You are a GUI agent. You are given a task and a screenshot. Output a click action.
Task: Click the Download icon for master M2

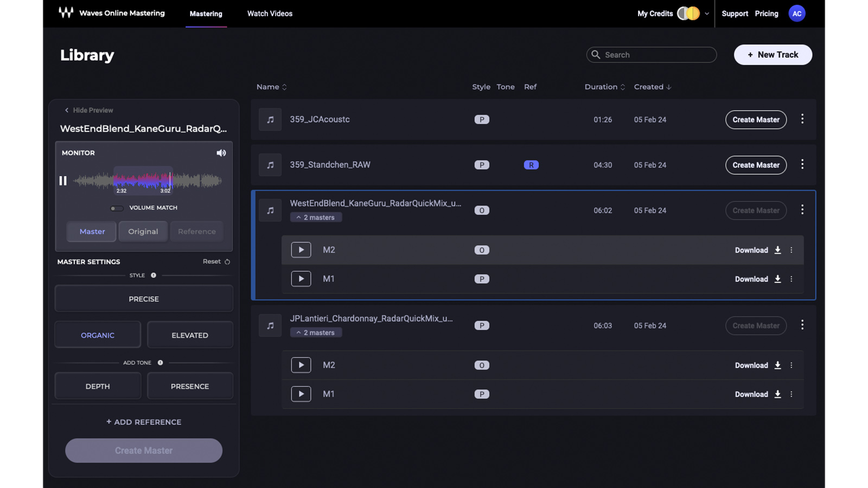tap(777, 250)
